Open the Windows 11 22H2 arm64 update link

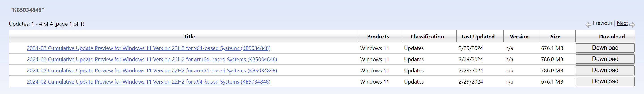152,71
